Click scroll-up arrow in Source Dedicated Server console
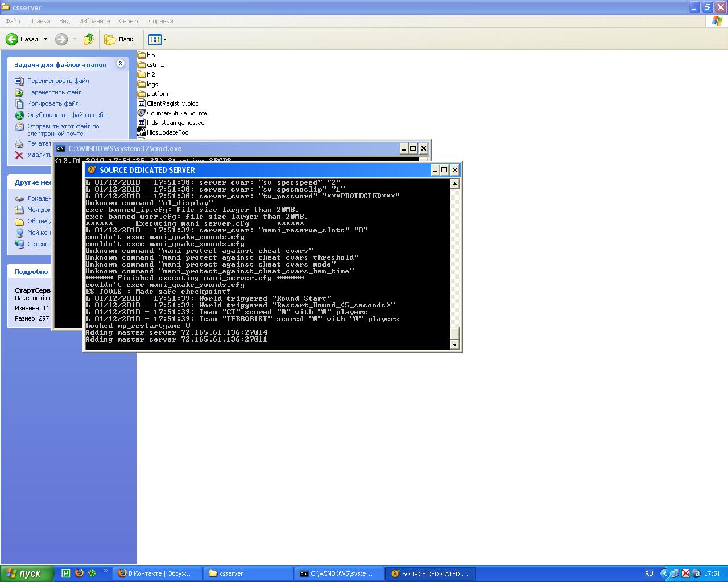This screenshot has height=582, width=728. click(x=454, y=184)
